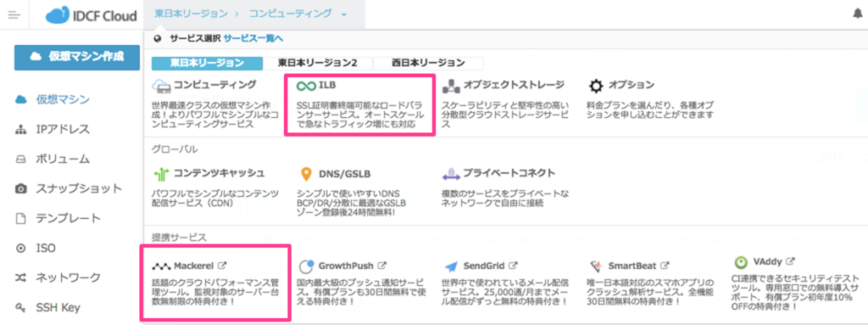Open the ILB service title
This screenshot has height=325, width=868.
(328, 86)
